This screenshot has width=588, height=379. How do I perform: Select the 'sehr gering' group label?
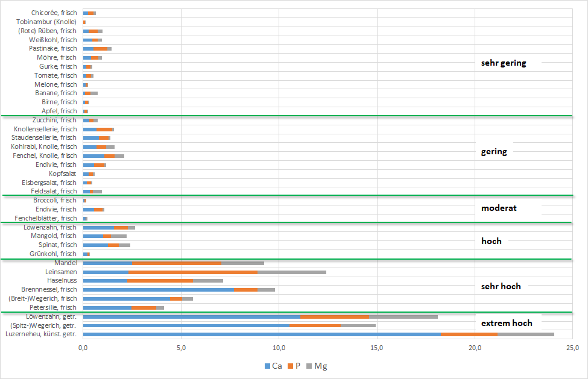click(504, 63)
